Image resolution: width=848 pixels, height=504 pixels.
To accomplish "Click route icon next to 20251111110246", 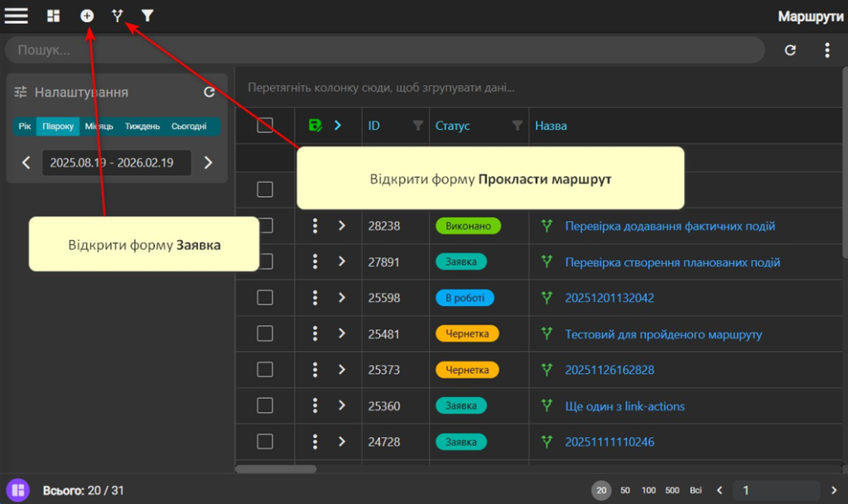I will click(x=547, y=441).
